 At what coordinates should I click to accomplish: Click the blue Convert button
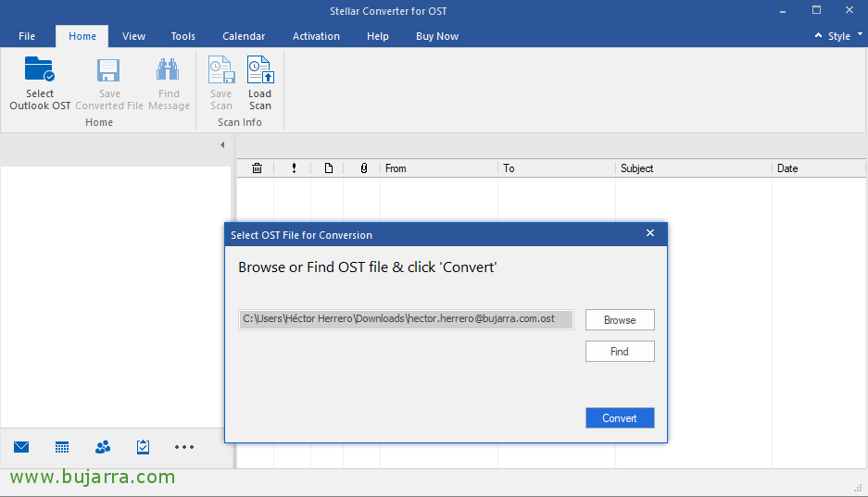[620, 418]
